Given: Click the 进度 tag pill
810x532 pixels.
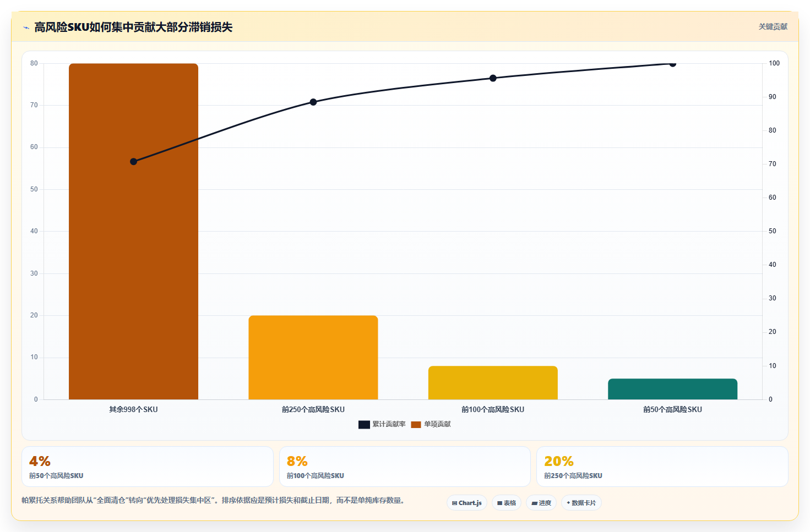Looking at the screenshot, I should click(x=541, y=503).
